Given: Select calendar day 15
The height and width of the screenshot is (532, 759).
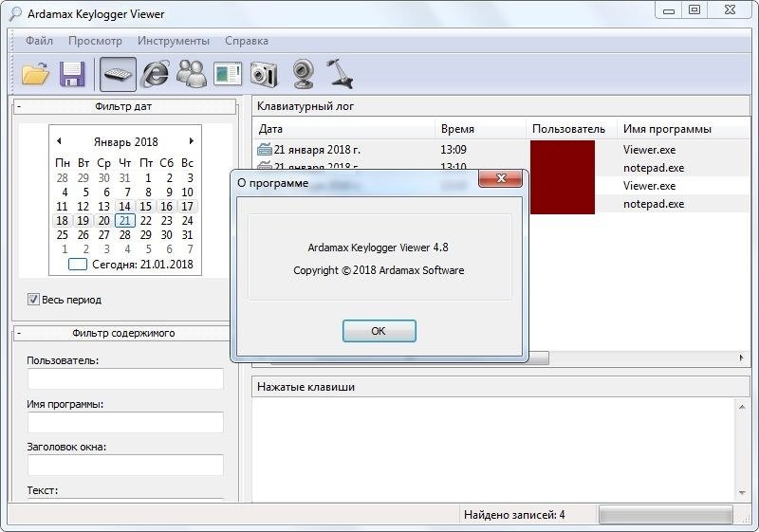Looking at the screenshot, I should [x=146, y=207].
